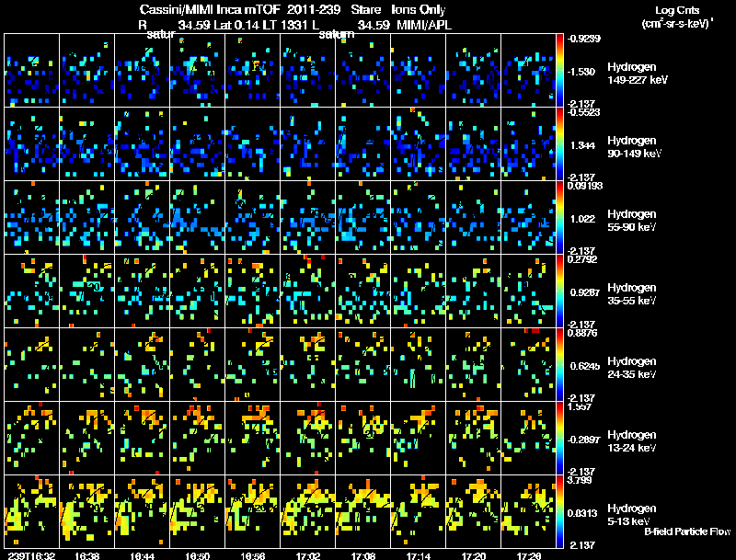
Task: Select the 16:44 time axis label
Action: [x=143, y=555]
